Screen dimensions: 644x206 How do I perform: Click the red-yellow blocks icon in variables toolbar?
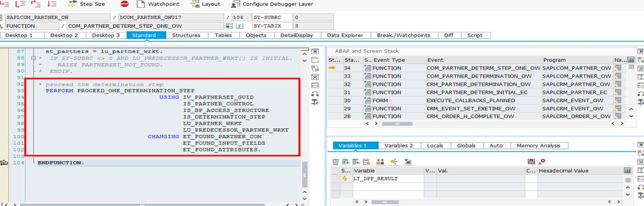pyautogui.click(x=380, y=161)
